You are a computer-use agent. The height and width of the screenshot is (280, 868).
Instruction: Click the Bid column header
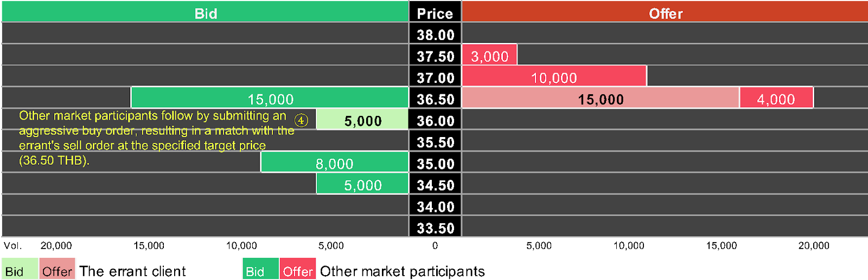pyautogui.click(x=205, y=13)
